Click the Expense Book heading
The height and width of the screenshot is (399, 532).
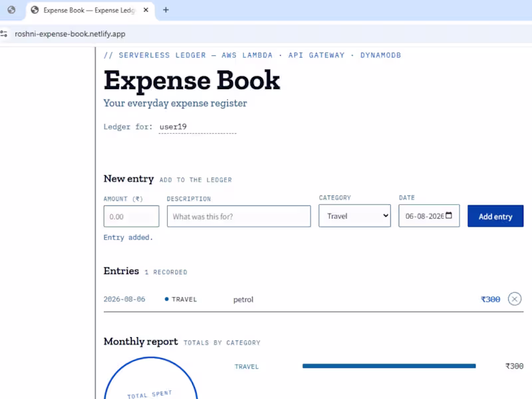point(192,80)
